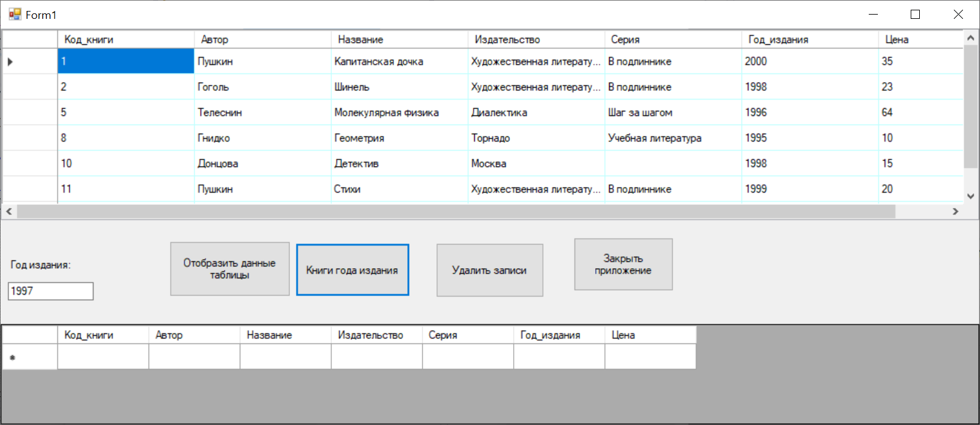Sort upper grid by "Автор" column header
This screenshot has height=425, width=980.
click(x=262, y=40)
